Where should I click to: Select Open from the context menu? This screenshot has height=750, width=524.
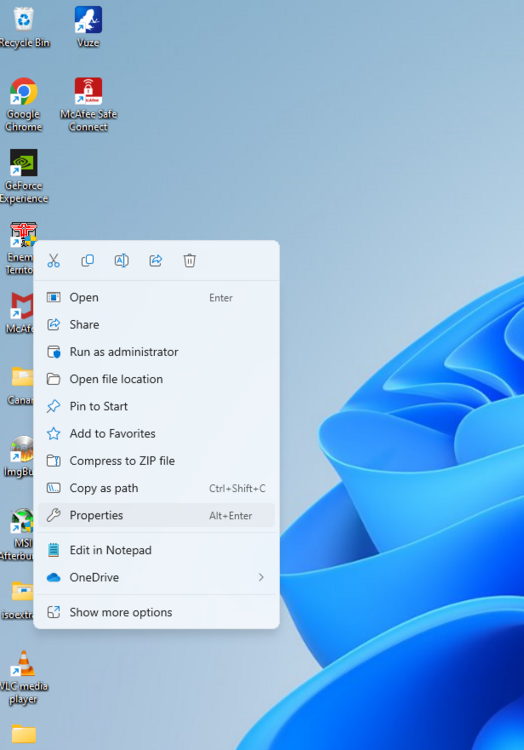(x=156, y=298)
